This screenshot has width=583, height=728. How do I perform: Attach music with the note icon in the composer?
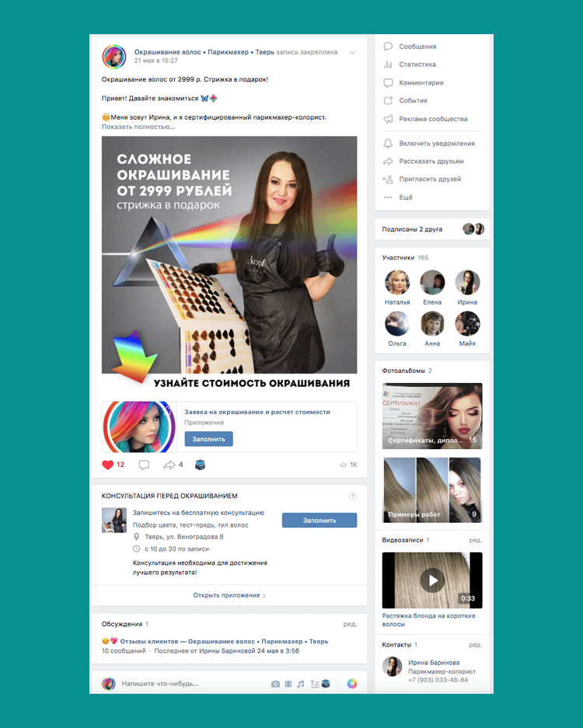(301, 684)
